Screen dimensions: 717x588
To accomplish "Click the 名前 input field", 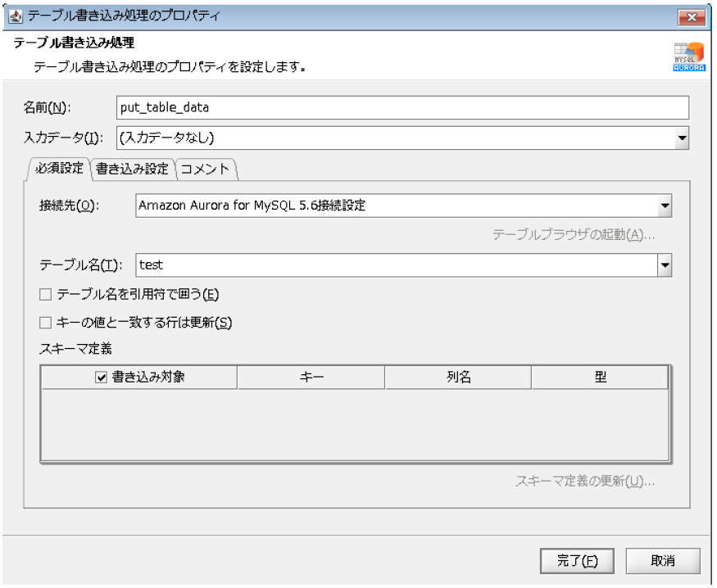I will pos(402,107).
